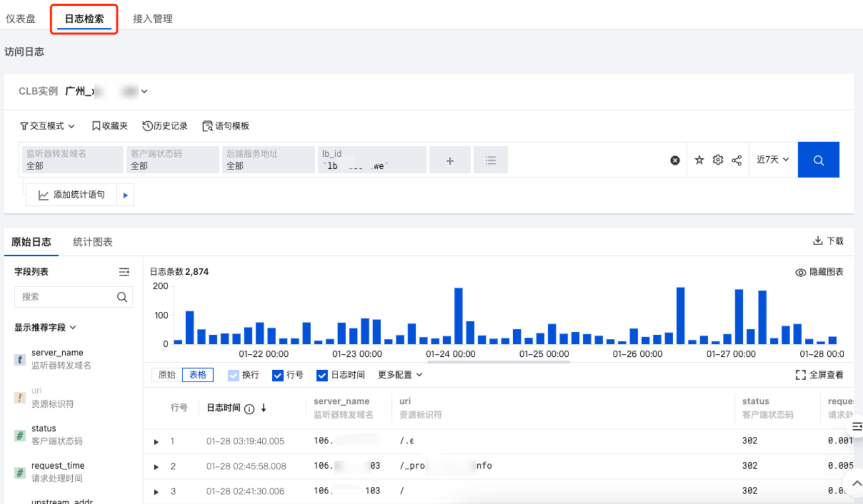The image size is (863, 504).
Task: Click the uri column header
Action: click(420, 408)
